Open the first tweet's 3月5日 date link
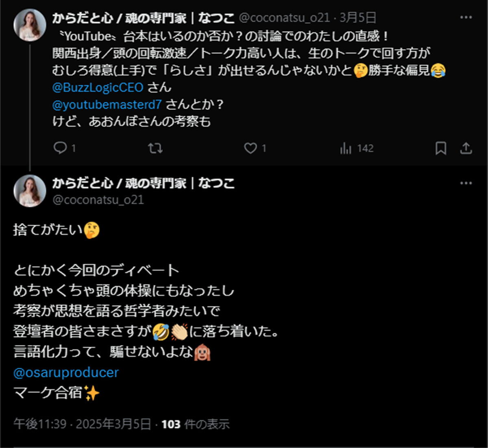 [x=358, y=18]
